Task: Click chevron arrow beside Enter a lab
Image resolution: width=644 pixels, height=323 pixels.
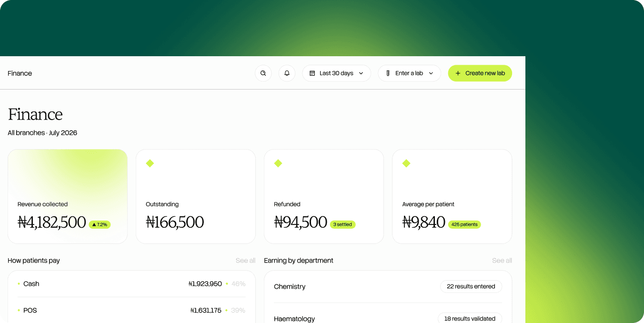Action: pyautogui.click(x=431, y=73)
